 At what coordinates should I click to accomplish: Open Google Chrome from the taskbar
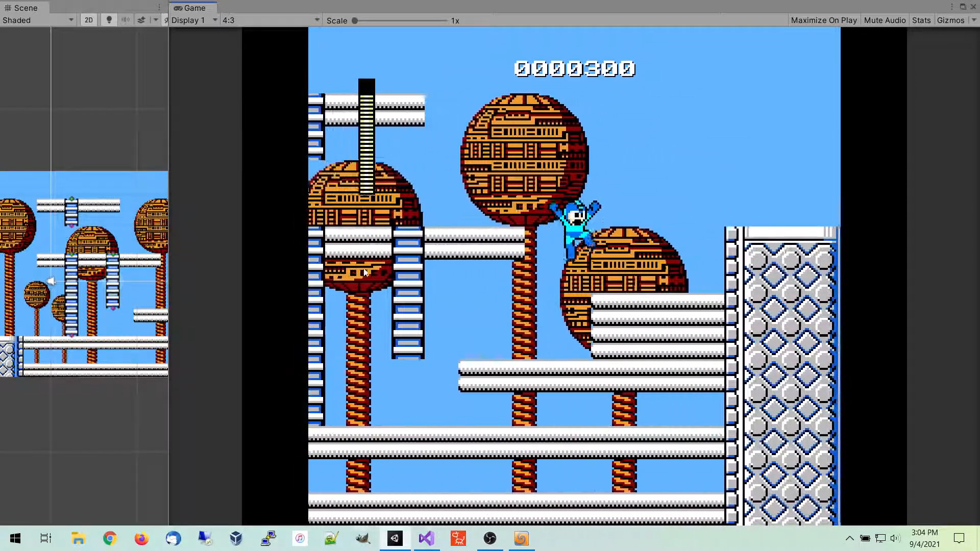pyautogui.click(x=109, y=538)
